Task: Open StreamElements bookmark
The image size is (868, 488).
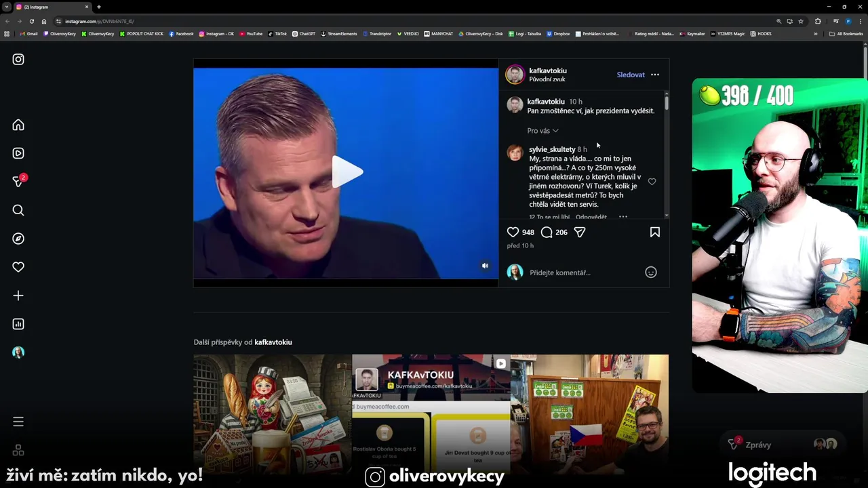Action: tap(339, 34)
